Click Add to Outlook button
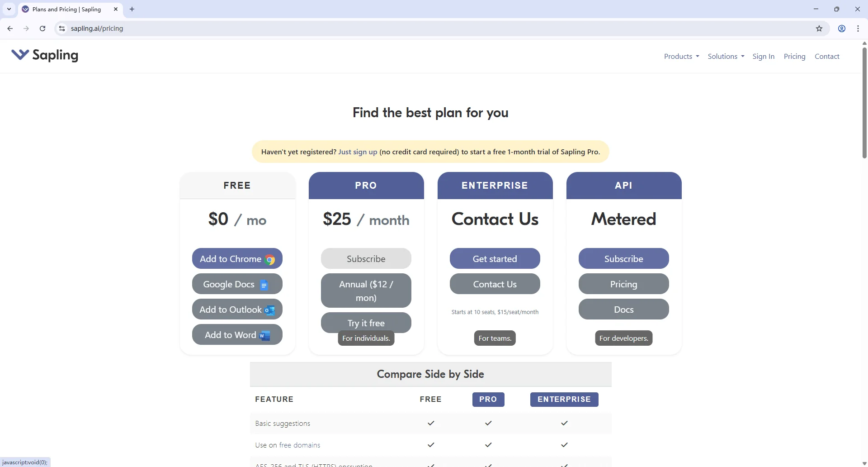The height and width of the screenshot is (467, 868). point(237,310)
